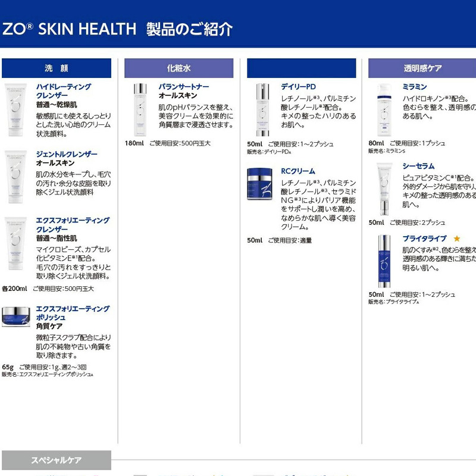Viewport: 476px width, 476px height.
Task: Click 販売名:エクスフォリエーティングポリッシュ text
Action: (x=48, y=375)
